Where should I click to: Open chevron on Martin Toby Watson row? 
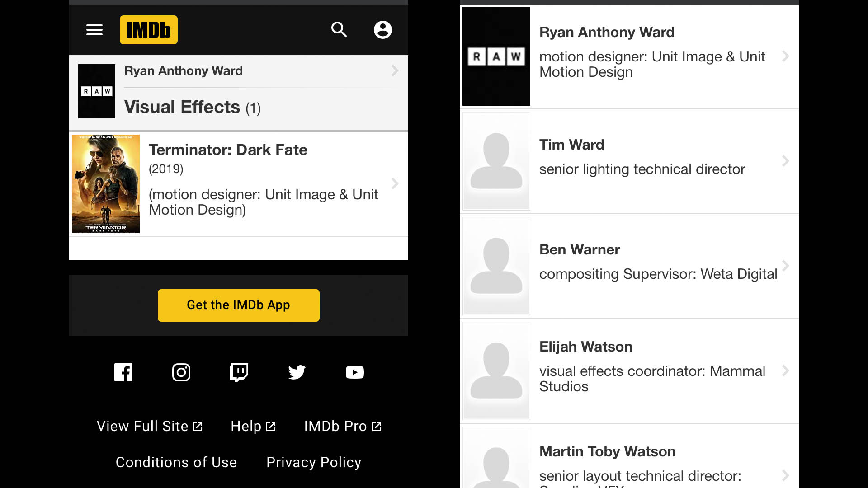tap(786, 475)
